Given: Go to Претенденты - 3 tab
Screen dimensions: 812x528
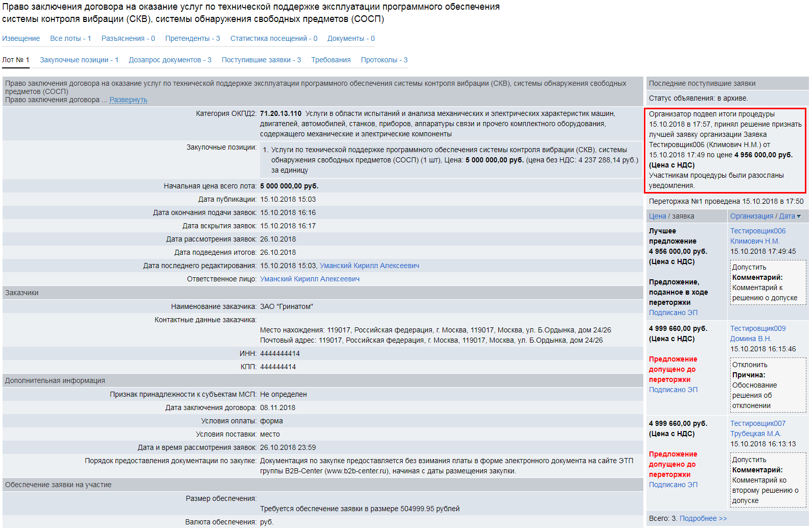Looking at the screenshot, I should pos(192,38).
